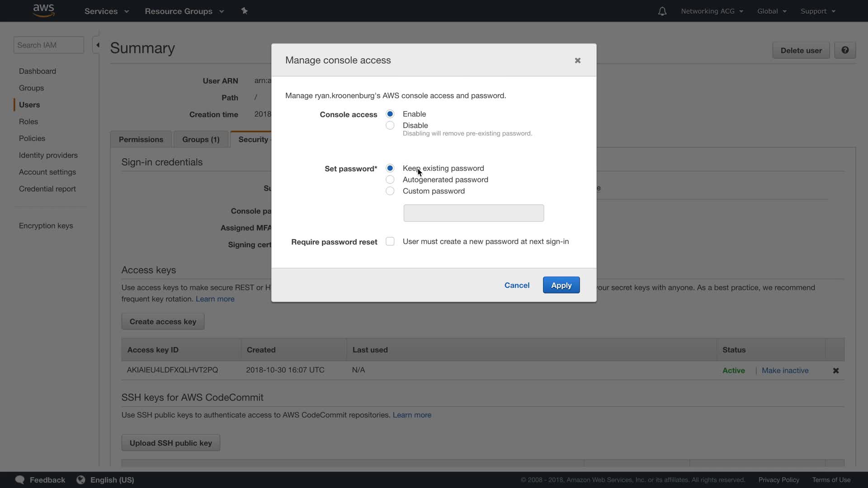This screenshot has height=488, width=868.
Task: Check the require password reset box
Action: (x=390, y=242)
